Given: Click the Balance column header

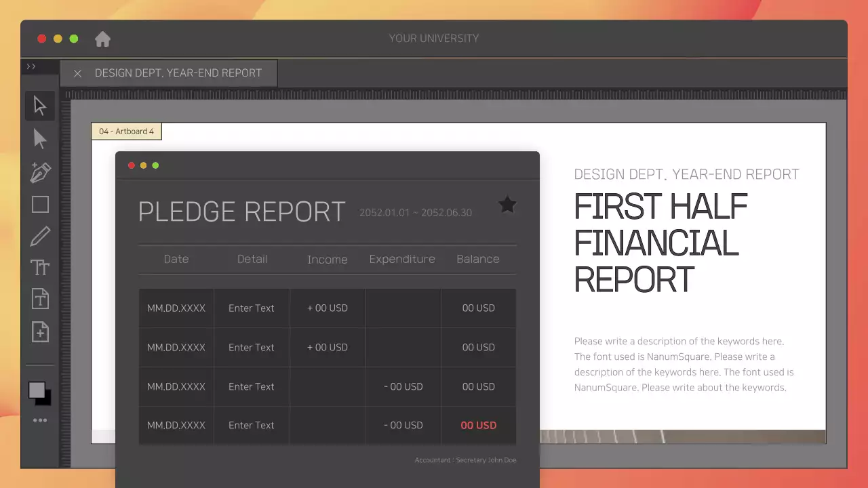Looking at the screenshot, I should pos(477,259).
